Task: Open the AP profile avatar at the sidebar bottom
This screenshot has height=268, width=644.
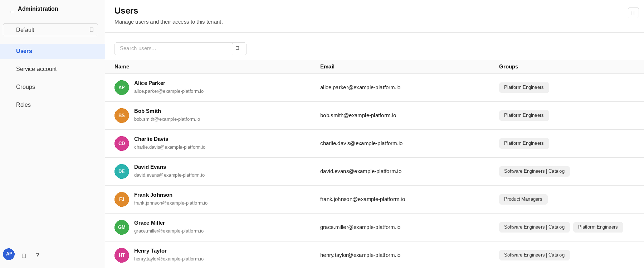Action: (9, 254)
